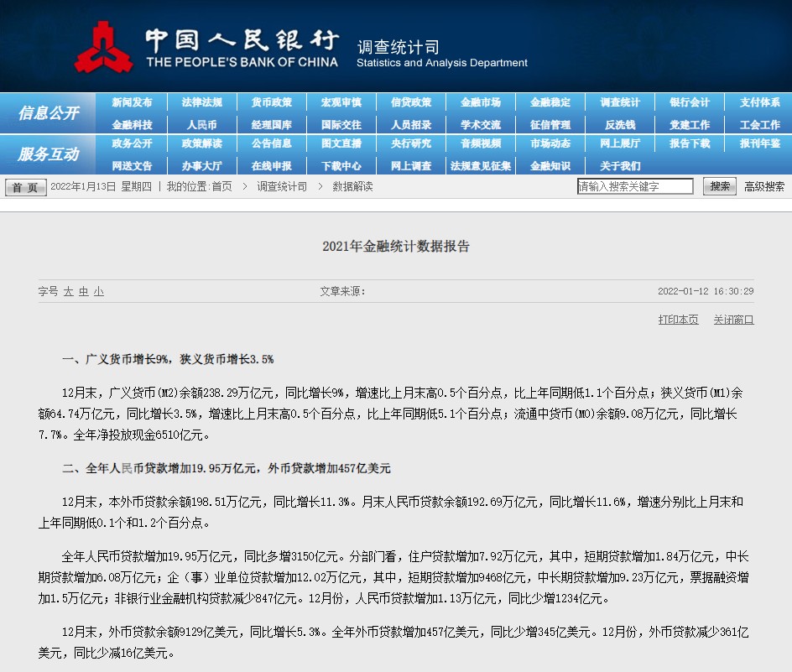Visit the 关于我们 page
The height and width of the screenshot is (672, 792).
coord(620,165)
